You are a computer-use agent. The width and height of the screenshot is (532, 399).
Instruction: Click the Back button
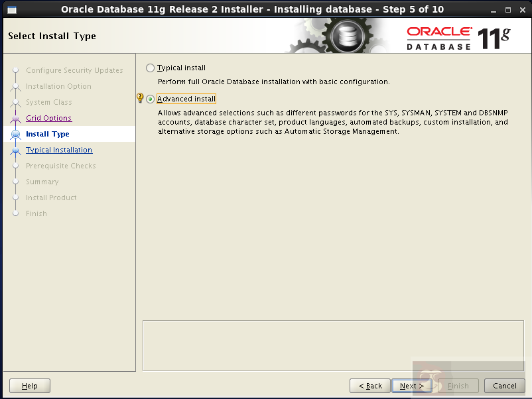click(369, 385)
